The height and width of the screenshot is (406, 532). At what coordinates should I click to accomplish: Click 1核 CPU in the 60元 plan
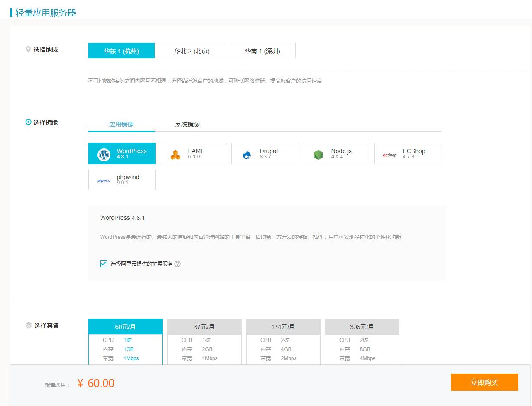click(127, 340)
